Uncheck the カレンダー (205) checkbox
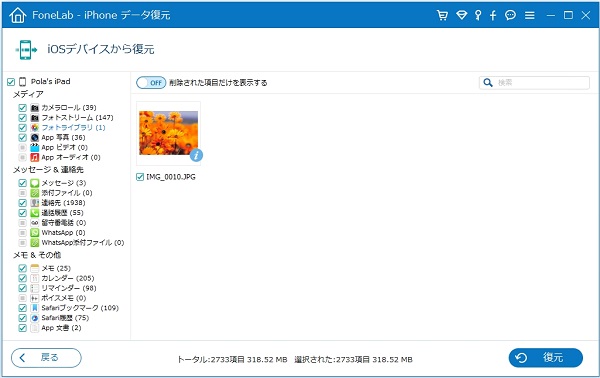 click(x=22, y=278)
